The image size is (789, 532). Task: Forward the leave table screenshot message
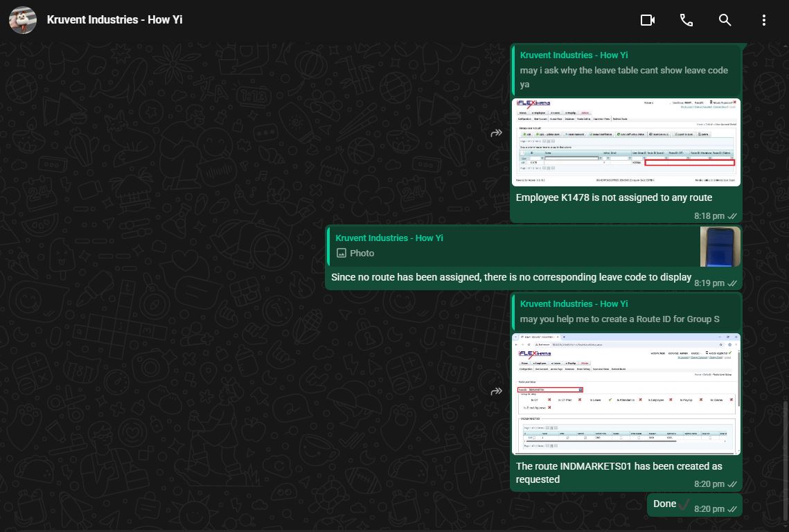[x=497, y=133]
